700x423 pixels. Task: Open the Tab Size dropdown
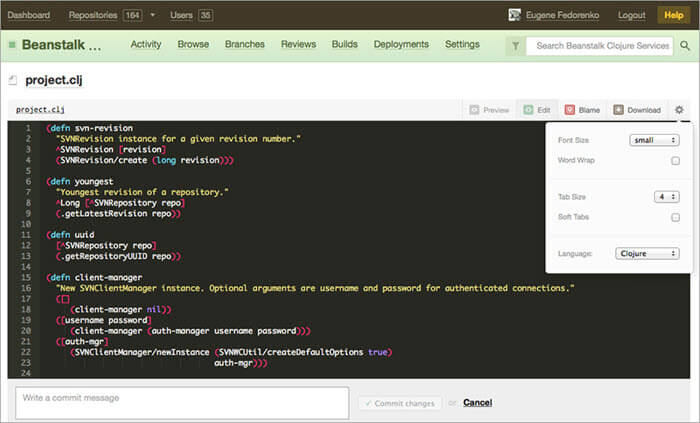[667, 197]
